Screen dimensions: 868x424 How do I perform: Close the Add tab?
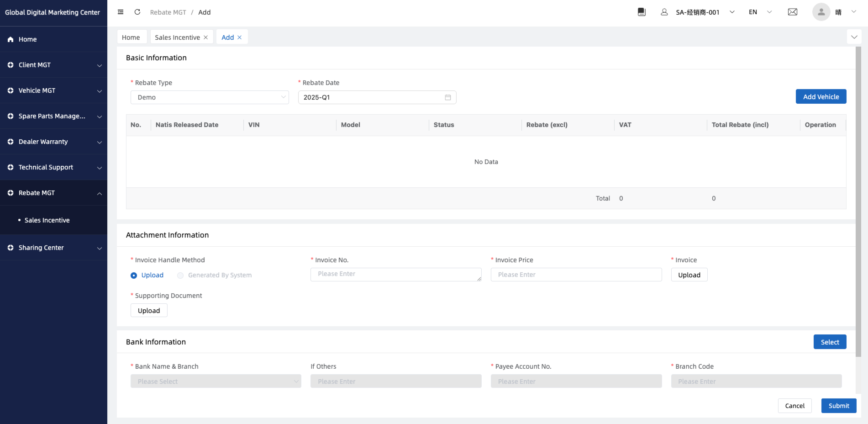click(x=240, y=37)
